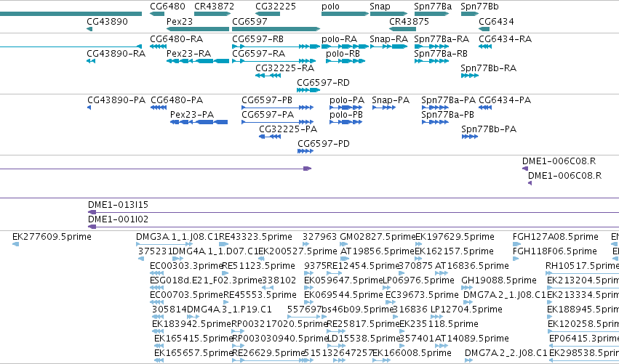The height and width of the screenshot is (364, 619).
Task: Select the Spn77Bb gene label
Action: pyautogui.click(x=479, y=7)
